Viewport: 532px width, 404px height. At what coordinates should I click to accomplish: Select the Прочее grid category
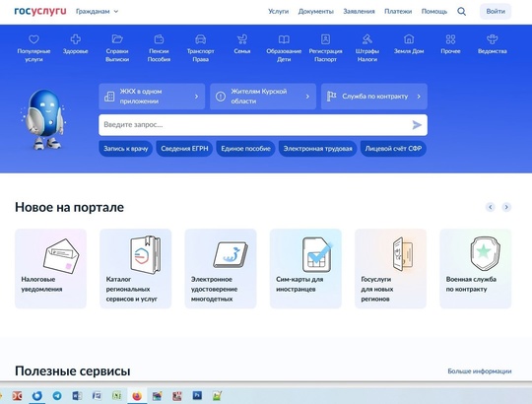pos(450,44)
